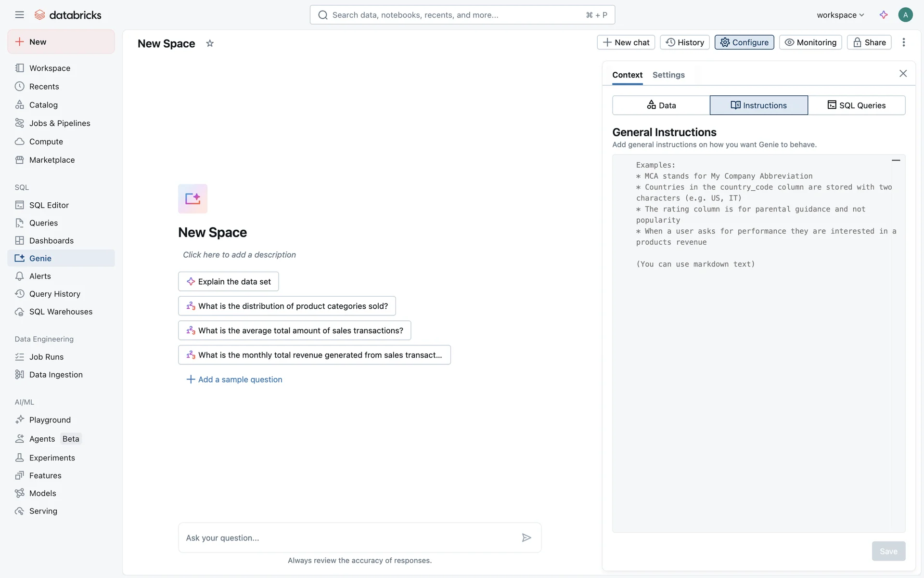Open the New creation menu
The height and width of the screenshot is (578, 924).
(61, 42)
